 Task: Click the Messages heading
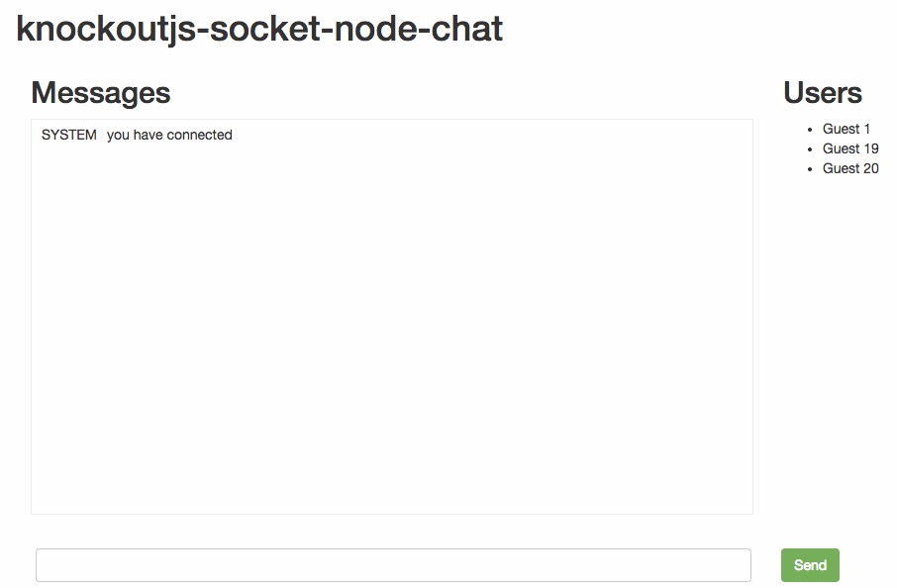pos(100,92)
